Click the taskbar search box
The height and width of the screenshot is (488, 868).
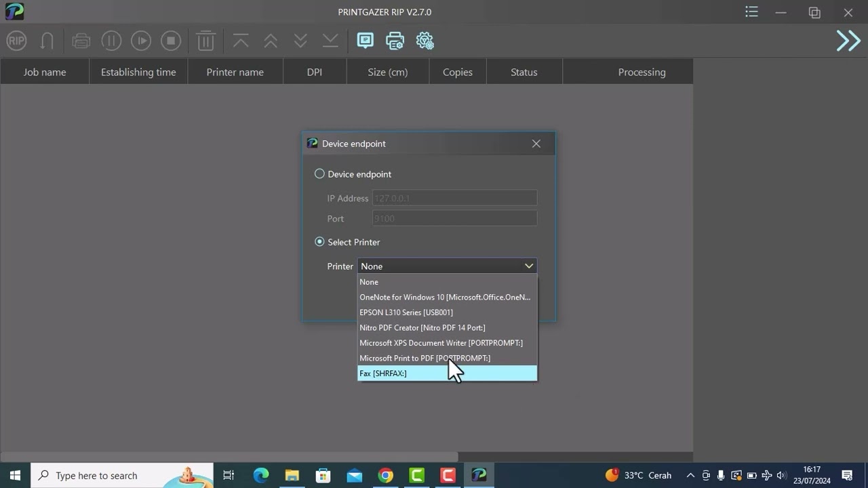coord(122,475)
